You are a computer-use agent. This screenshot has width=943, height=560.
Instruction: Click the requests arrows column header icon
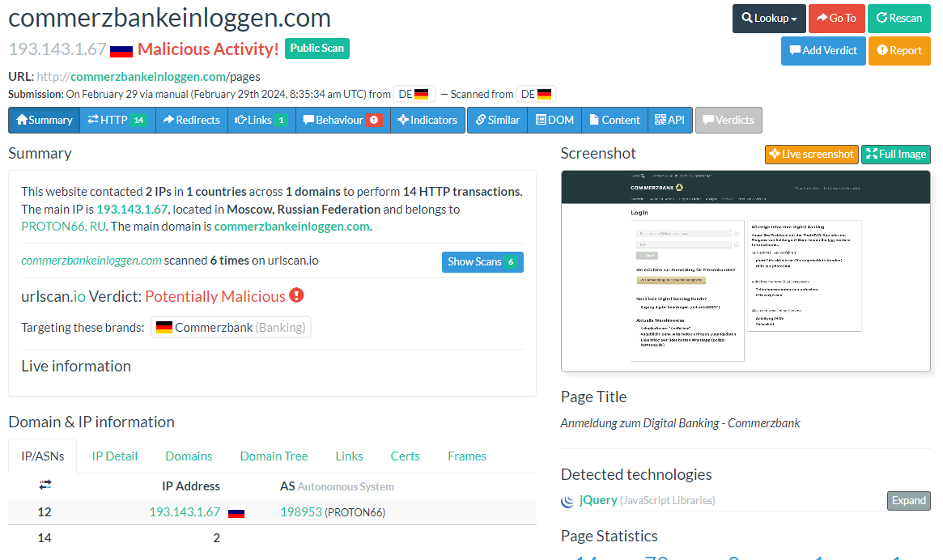point(45,484)
